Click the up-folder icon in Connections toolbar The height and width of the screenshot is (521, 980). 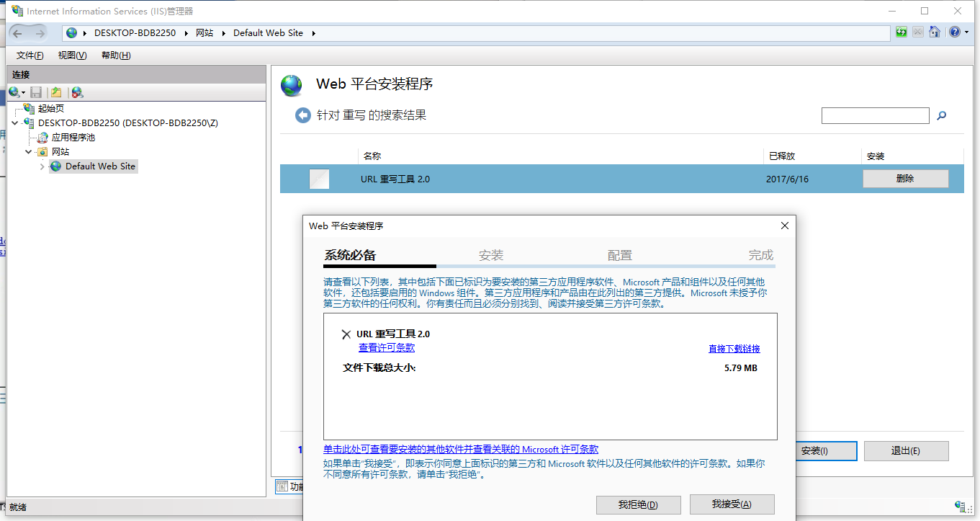coord(56,92)
